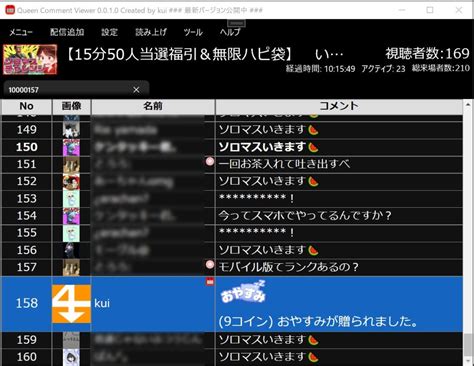Select comment モバイル版てランクあるの？
Image resolution: width=474 pixels, height=366 pixels.
[289, 267]
